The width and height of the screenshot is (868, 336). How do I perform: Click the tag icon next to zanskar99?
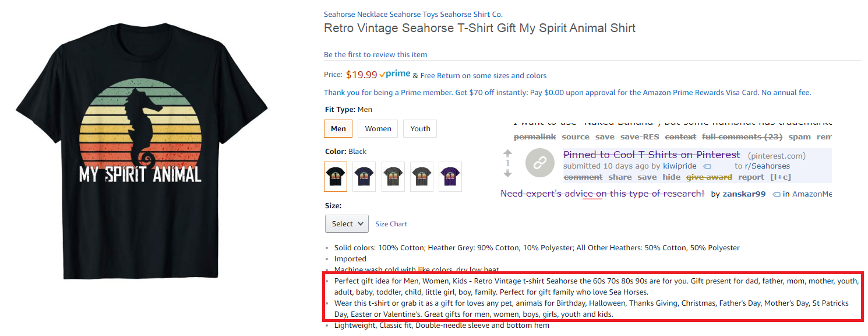(x=776, y=194)
